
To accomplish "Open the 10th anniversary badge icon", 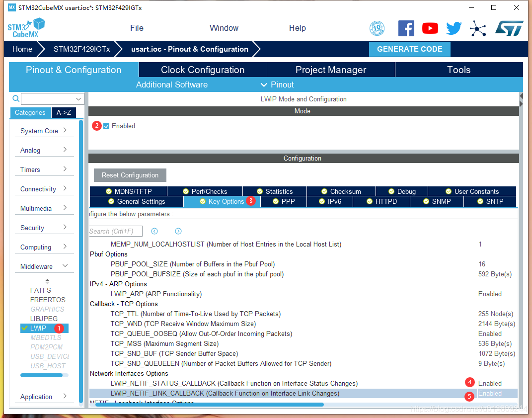I will pos(377,28).
